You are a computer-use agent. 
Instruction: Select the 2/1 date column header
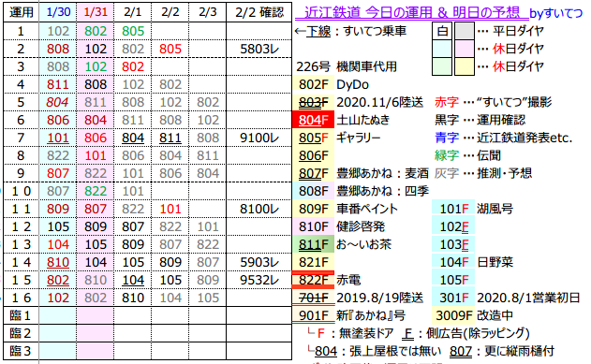click(x=132, y=12)
